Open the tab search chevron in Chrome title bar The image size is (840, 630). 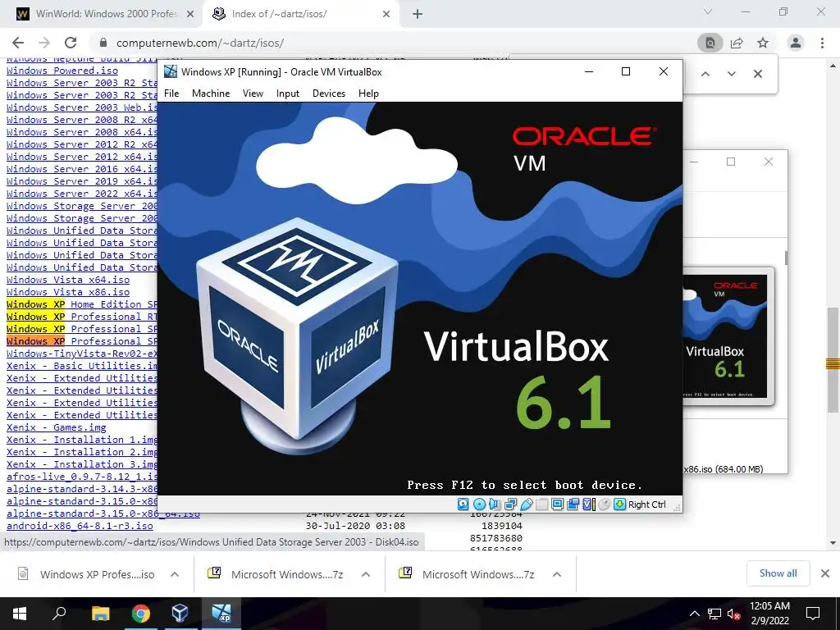pos(708,11)
